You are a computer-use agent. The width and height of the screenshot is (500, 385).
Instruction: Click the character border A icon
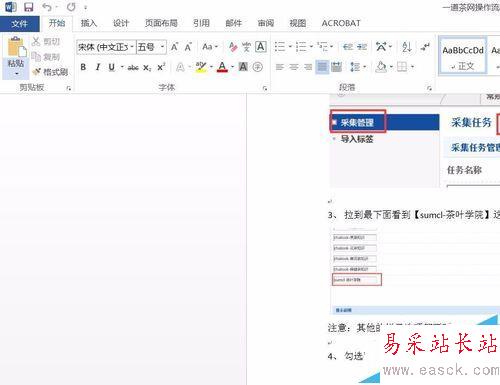point(261,47)
